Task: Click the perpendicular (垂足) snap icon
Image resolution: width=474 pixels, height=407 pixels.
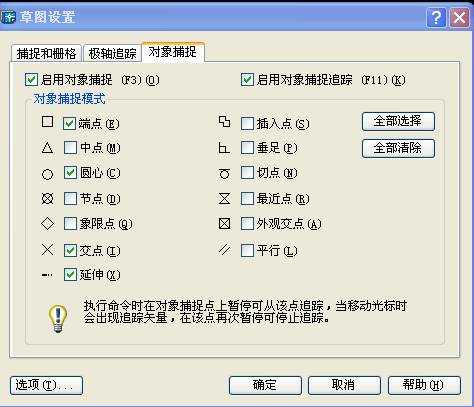Action: coord(224,148)
